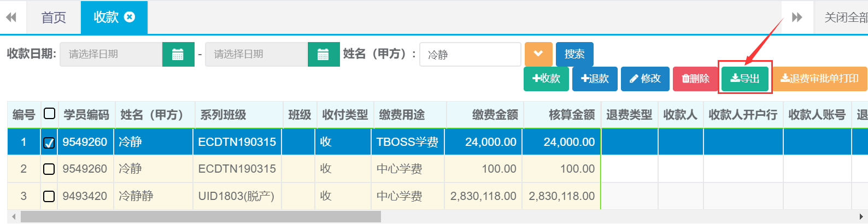Image resolution: width=868 pixels, height=224 pixels.
Task: Click 退费审批单打印 print button
Action: [x=819, y=79]
